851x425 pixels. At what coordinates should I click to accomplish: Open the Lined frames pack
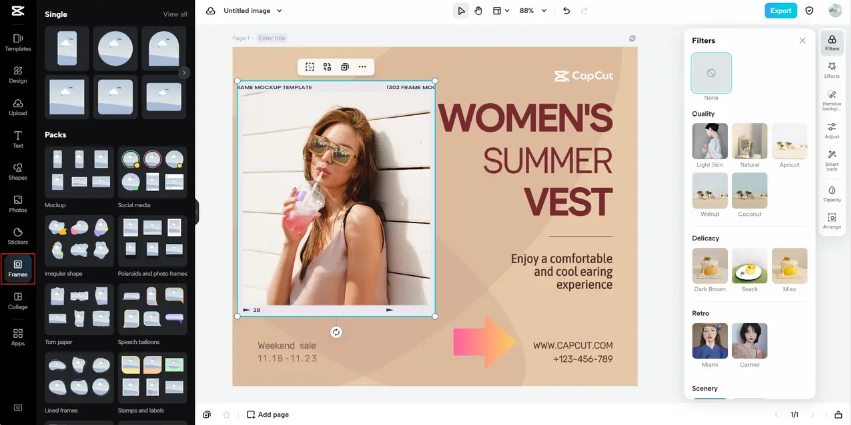[x=79, y=378]
